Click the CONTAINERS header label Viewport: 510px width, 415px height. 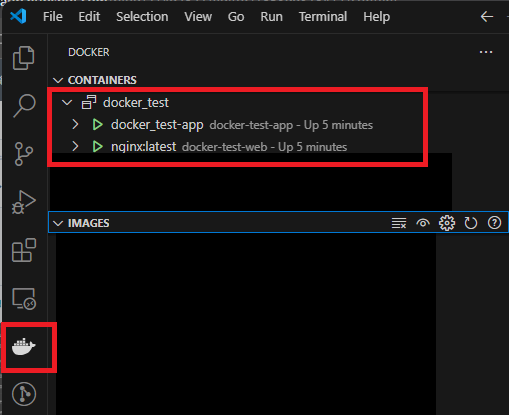102,80
